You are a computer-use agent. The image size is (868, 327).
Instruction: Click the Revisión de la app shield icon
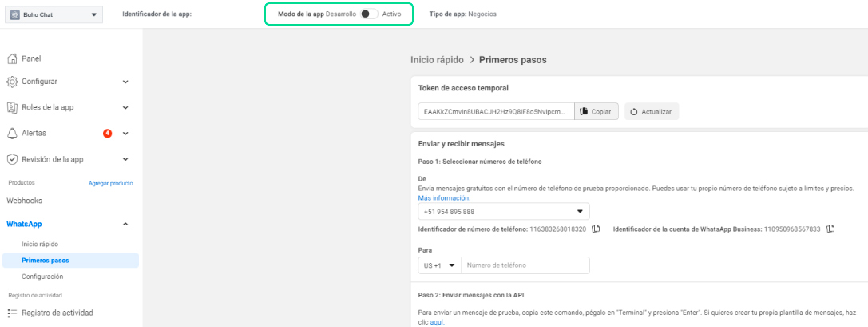(12, 159)
